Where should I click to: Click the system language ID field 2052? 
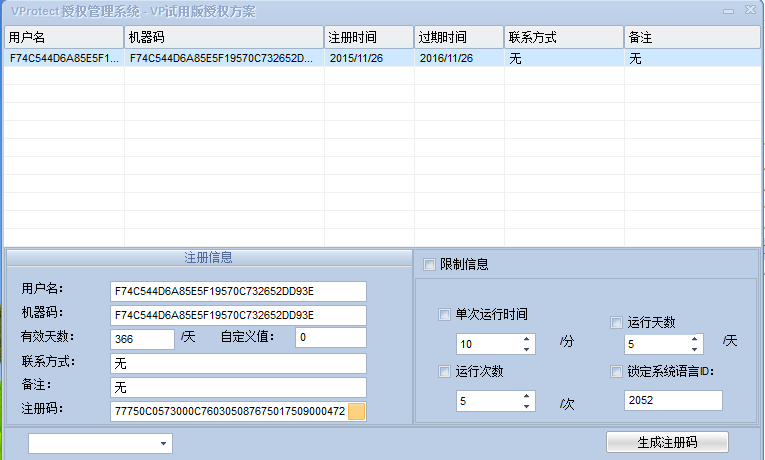pos(673,400)
